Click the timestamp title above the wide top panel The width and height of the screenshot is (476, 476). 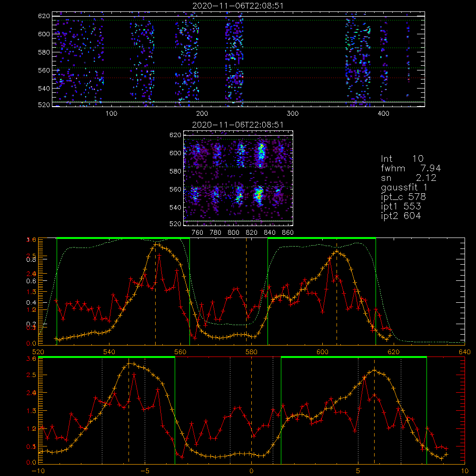click(x=238, y=6)
